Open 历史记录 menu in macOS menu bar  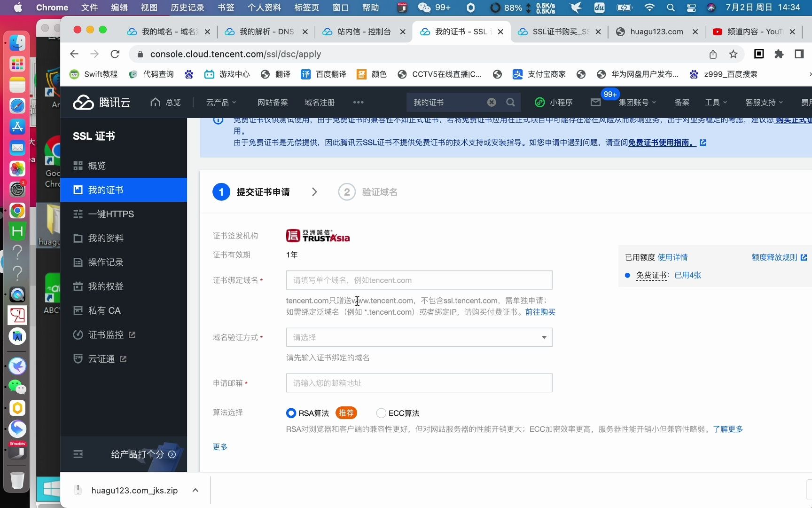point(187,8)
